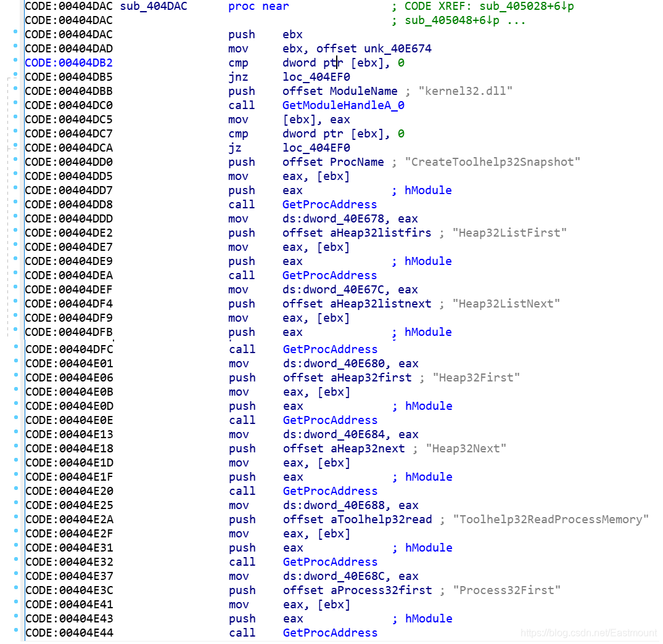Toggle breakpoint dot at CODE:00404DC0 call line

(15, 103)
